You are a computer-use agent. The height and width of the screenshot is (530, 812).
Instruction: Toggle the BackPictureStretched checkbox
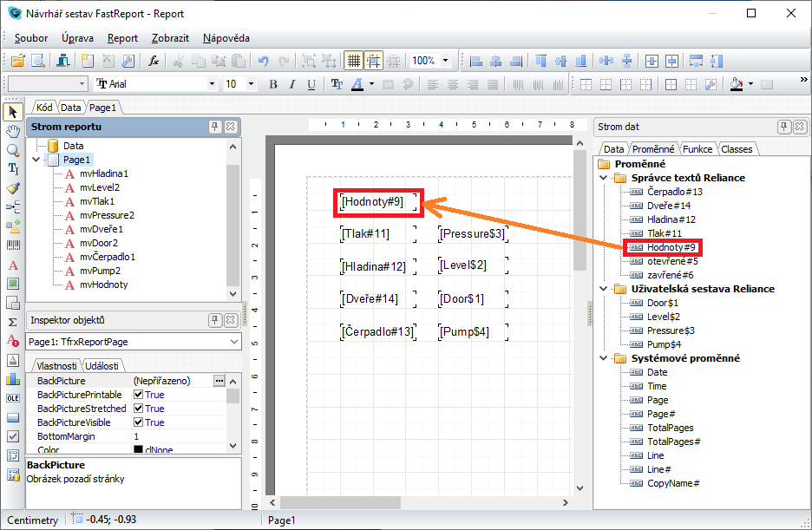point(138,409)
